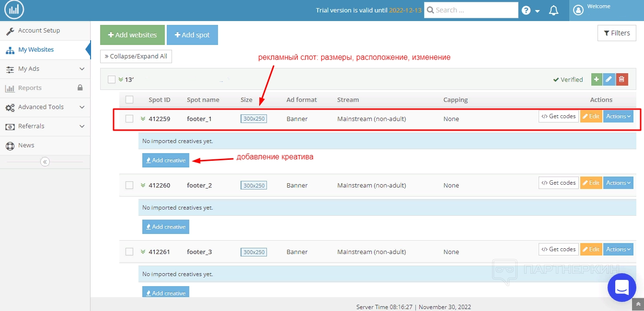Image resolution: width=644 pixels, height=311 pixels.
Task: Click the app logo in the header
Action: coord(14,10)
